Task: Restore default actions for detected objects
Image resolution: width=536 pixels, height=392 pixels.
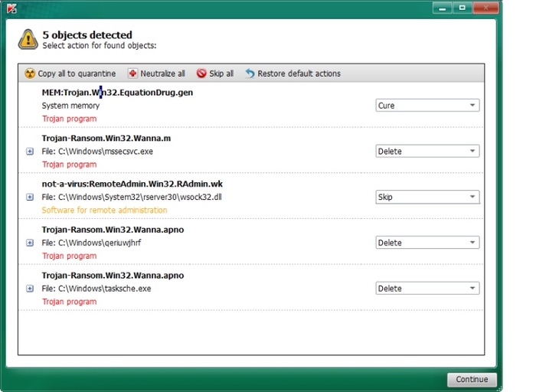Action: (293, 73)
